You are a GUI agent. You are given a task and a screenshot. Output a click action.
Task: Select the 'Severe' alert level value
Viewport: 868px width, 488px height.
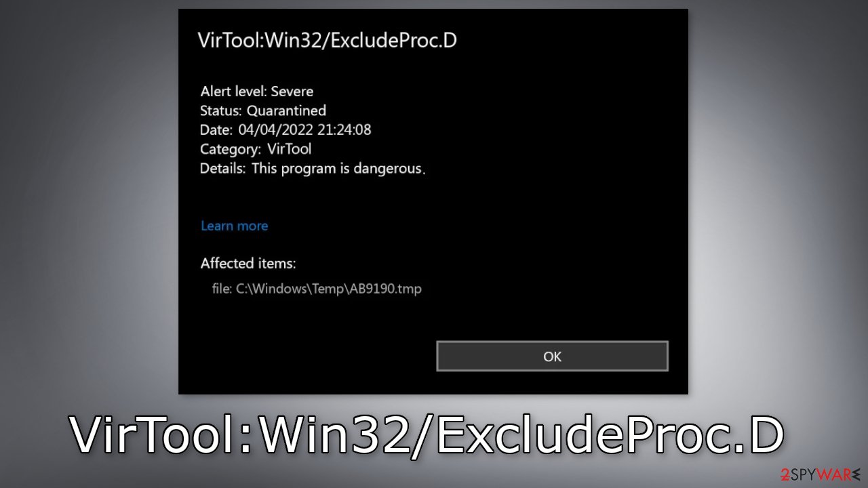(x=292, y=91)
